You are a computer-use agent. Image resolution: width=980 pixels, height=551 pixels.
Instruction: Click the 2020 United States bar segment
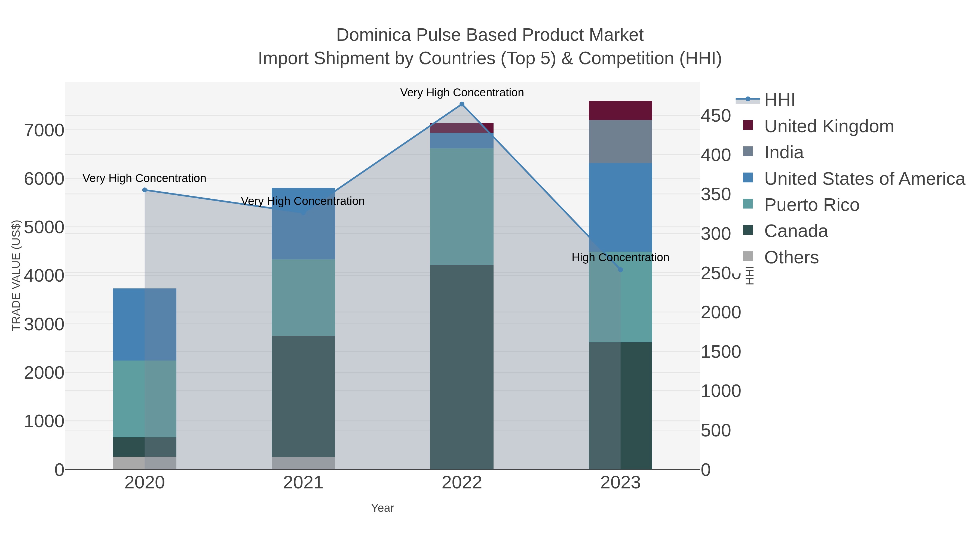tap(145, 324)
